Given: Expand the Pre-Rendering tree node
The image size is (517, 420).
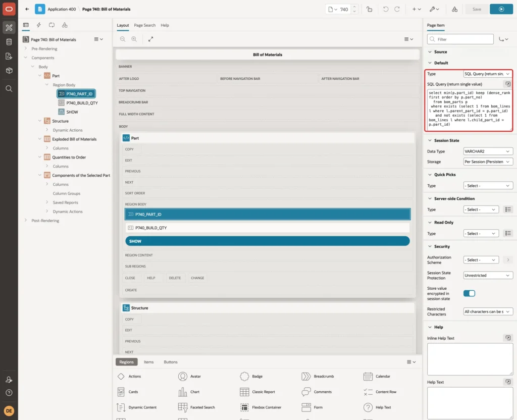Looking at the screenshot, I should point(26,49).
